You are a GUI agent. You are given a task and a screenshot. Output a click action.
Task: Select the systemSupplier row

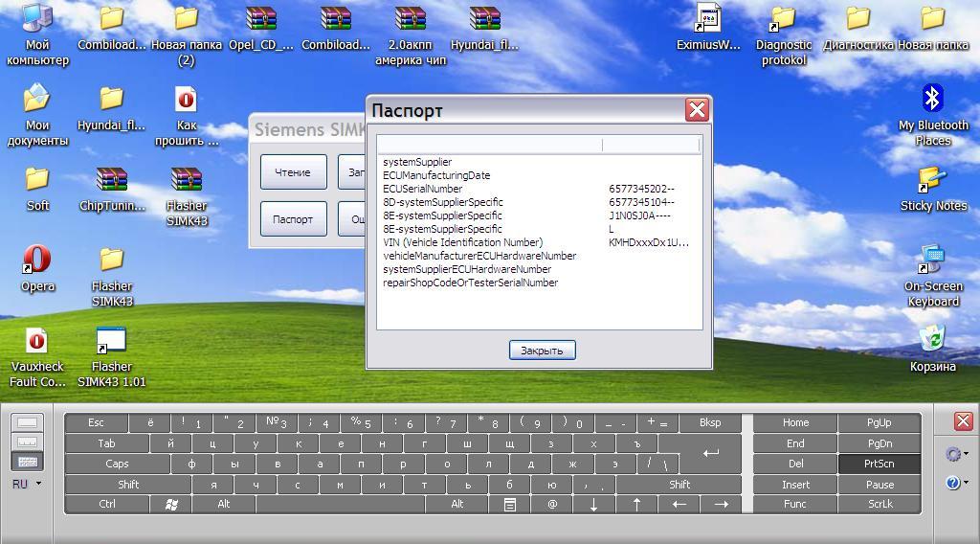538,162
